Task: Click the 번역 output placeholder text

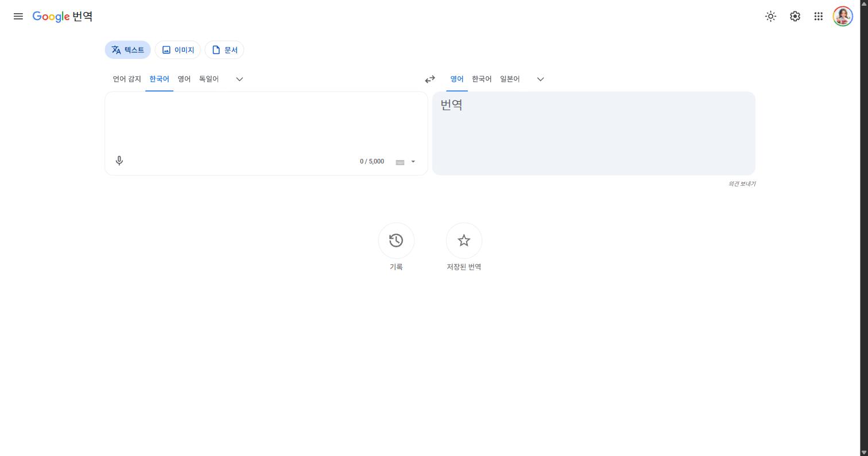Action: coord(452,104)
